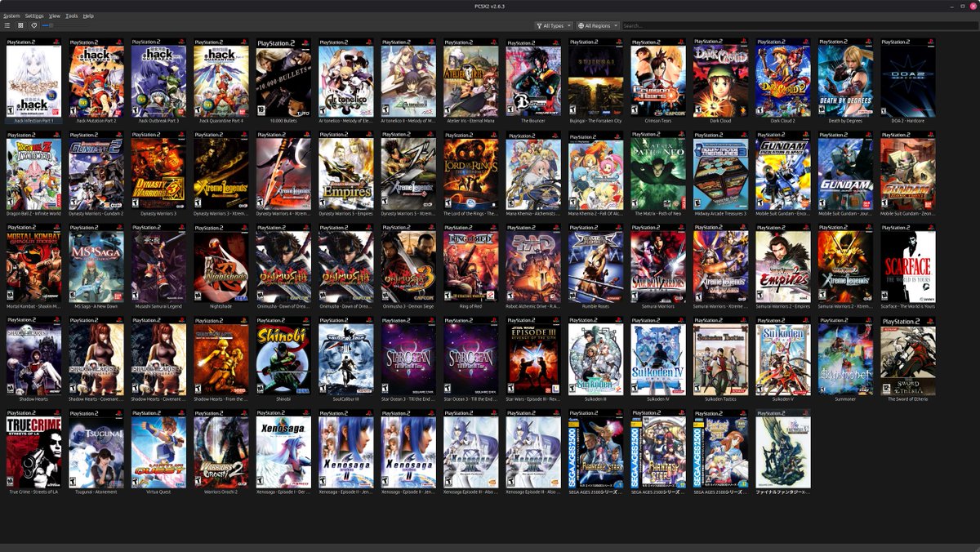Open the View menu

pyautogui.click(x=55, y=16)
